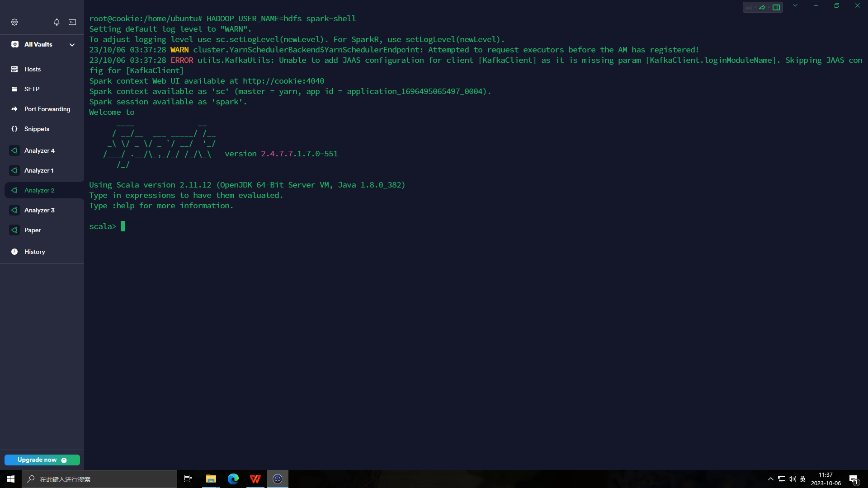
Task: Open the Termius settings gear
Action: (14, 22)
